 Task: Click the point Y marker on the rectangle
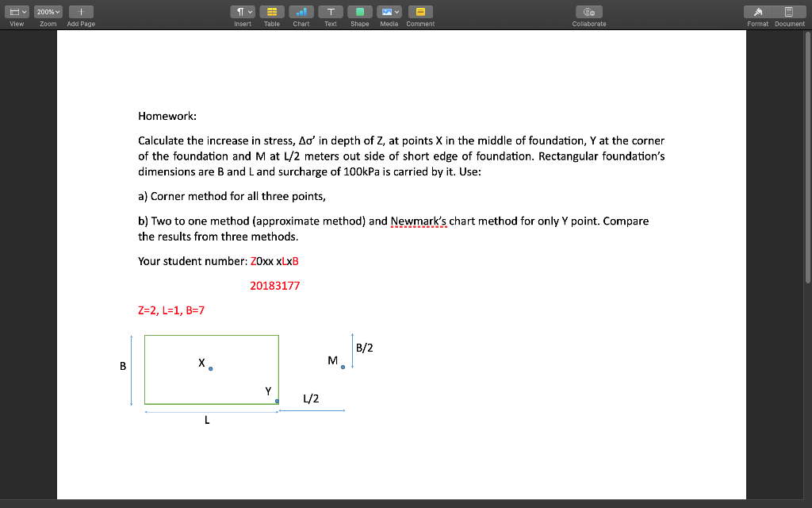click(275, 402)
